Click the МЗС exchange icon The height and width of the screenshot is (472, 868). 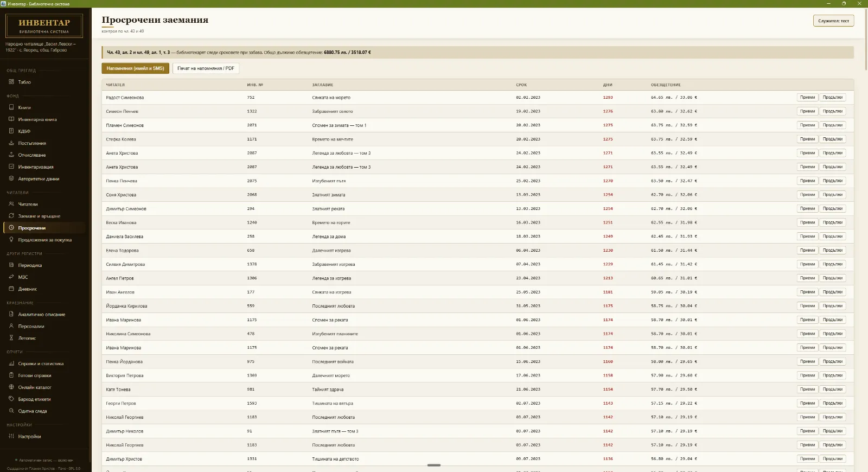[11, 277]
